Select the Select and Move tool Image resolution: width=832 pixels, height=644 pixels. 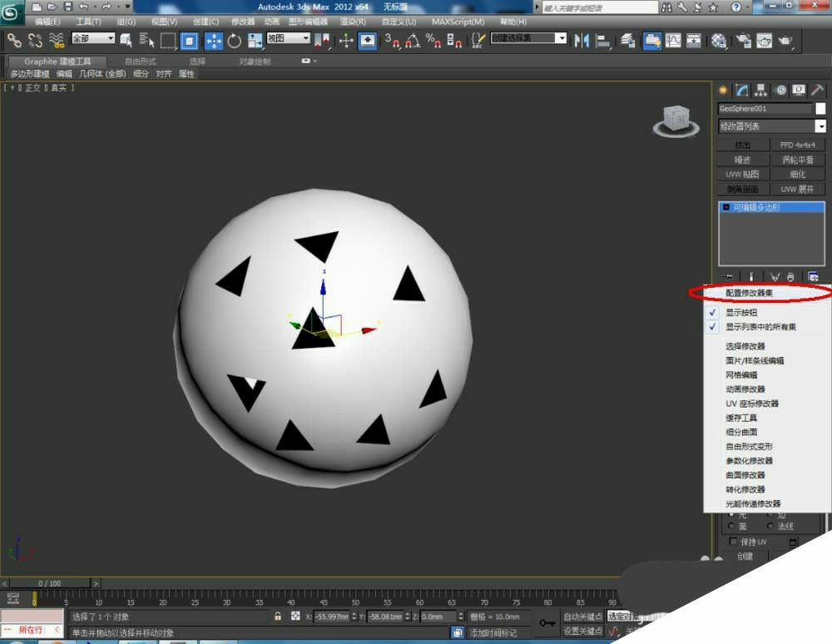pyautogui.click(x=213, y=40)
